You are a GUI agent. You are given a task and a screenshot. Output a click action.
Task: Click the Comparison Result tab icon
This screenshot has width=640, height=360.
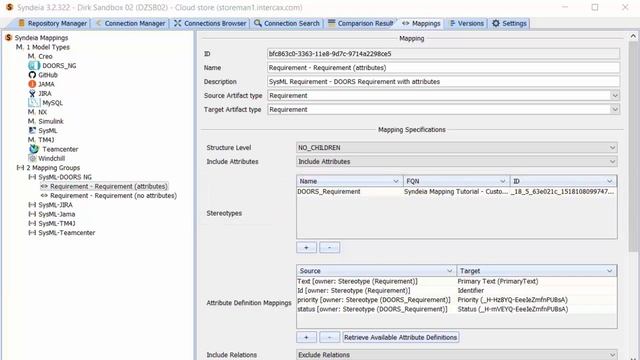coord(331,23)
